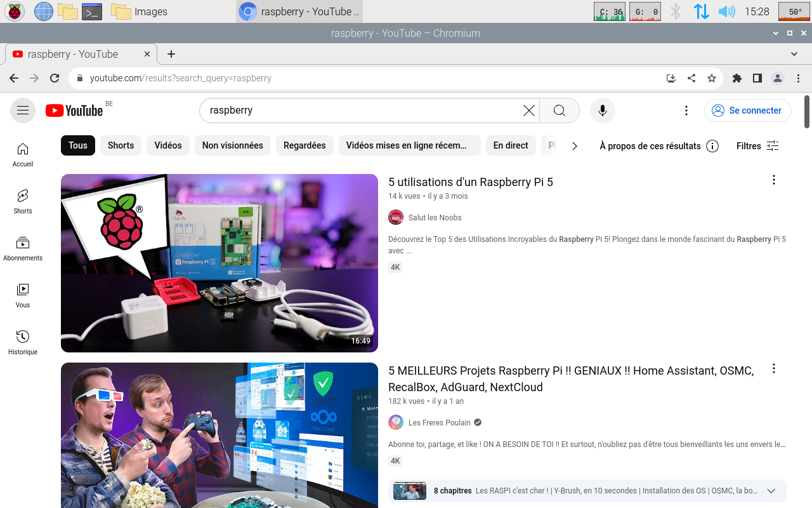Expand the 8 chapitres chevron
The image size is (812, 508).
(x=771, y=491)
